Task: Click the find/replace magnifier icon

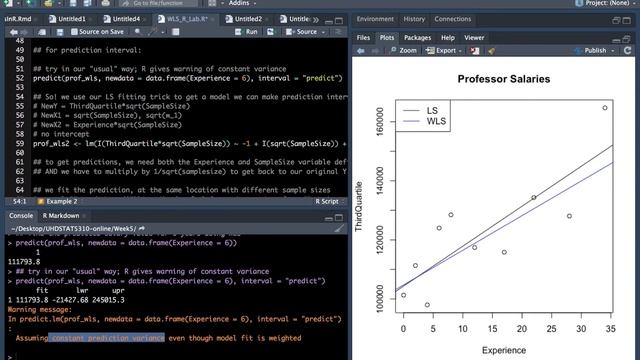Action: pos(138,32)
